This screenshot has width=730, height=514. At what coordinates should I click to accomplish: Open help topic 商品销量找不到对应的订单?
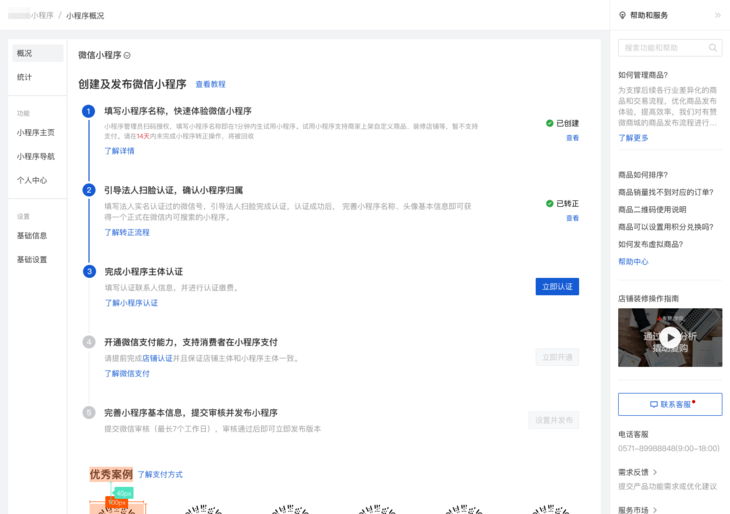[666, 192]
